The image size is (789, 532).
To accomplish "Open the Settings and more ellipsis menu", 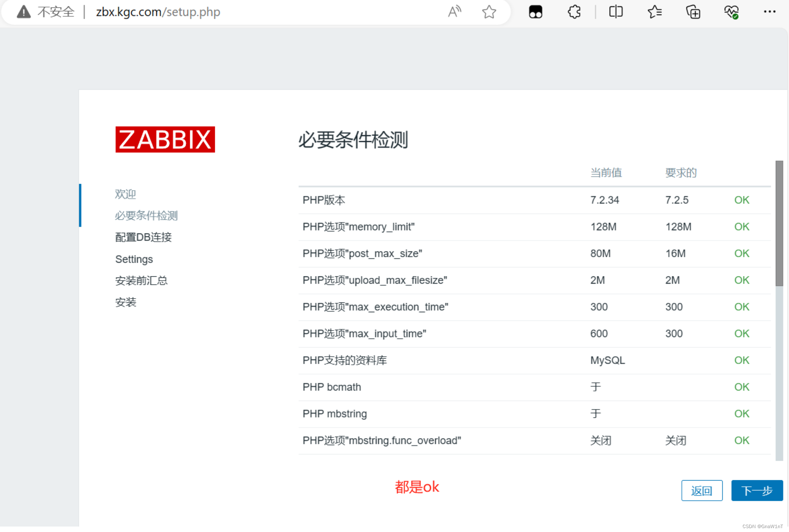I will tap(769, 12).
